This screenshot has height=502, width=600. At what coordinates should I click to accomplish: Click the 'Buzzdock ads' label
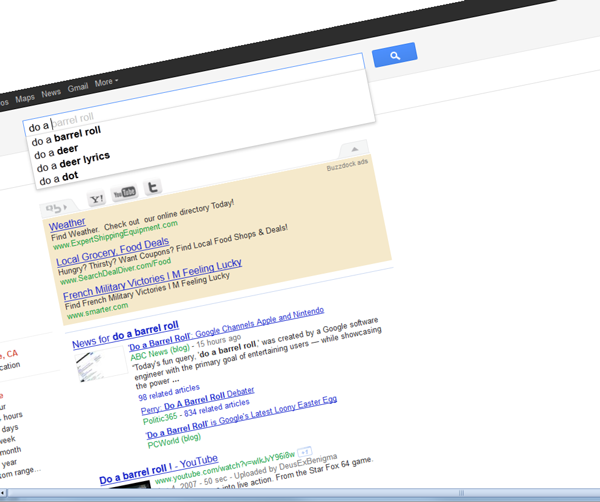[347, 165]
